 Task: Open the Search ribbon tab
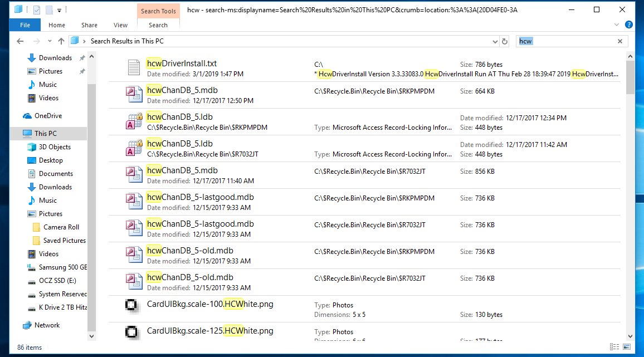click(x=158, y=25)
